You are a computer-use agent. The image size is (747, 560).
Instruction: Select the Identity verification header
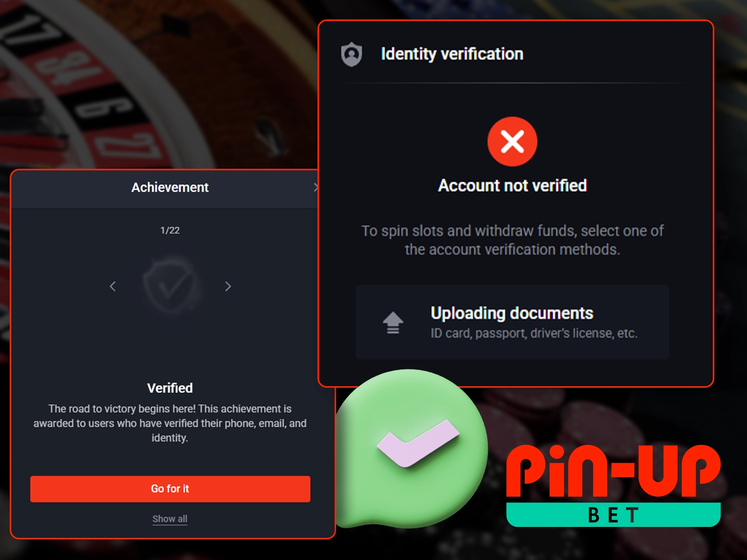click(x=451, y=54)
